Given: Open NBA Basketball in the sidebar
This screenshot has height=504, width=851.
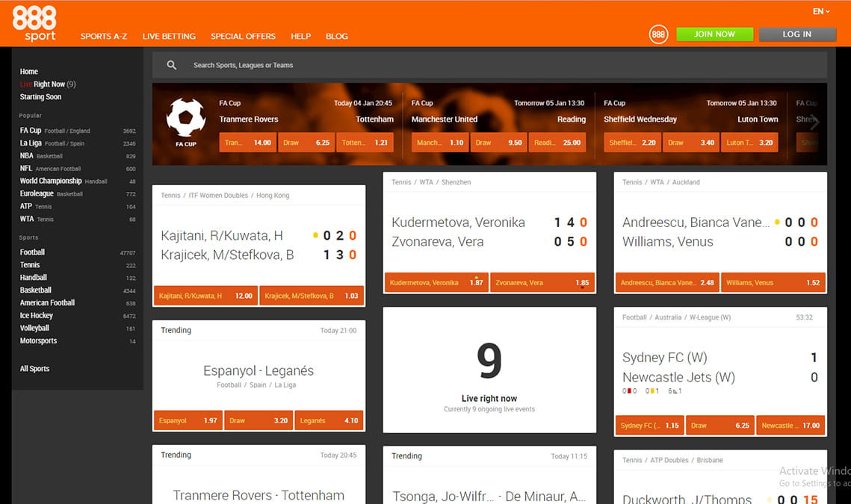Looking at the screenshot, I should click(78, 156).
